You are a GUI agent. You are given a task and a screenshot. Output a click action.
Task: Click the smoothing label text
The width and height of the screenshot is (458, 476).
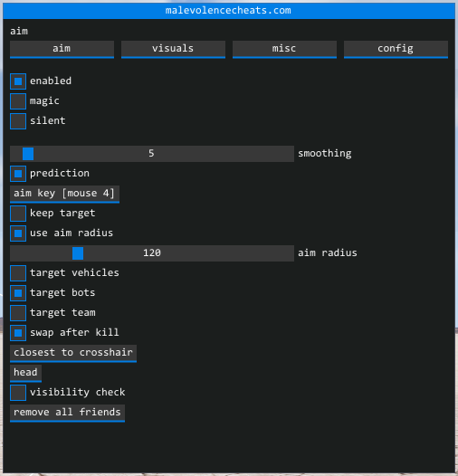tap(325, 154)
